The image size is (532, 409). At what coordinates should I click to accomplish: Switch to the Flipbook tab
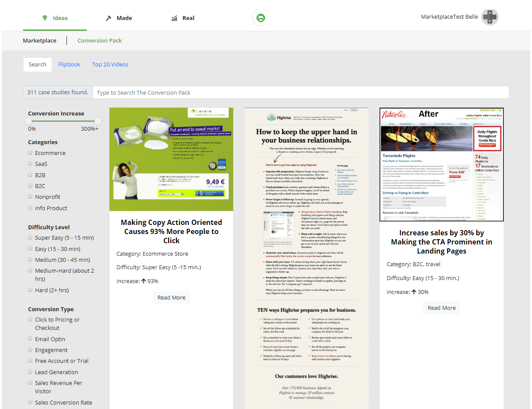click(x=69, y=64)
